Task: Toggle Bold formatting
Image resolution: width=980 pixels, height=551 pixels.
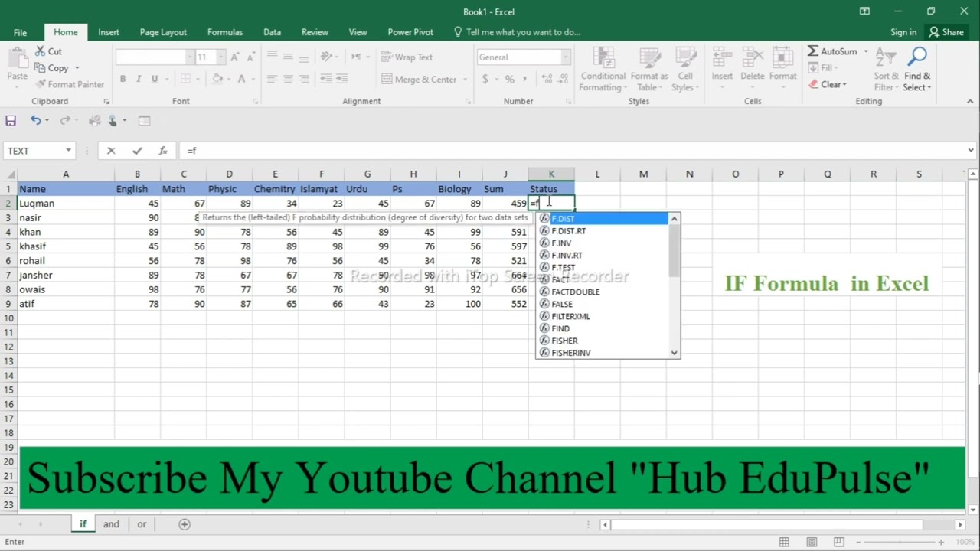Action: [x=122, y=79]
